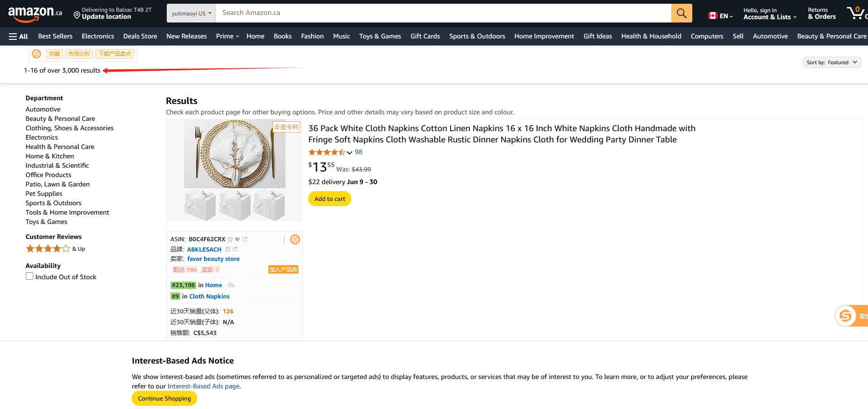The width and height of the screenshot is (868, 409).
Task: Click the share icon next to ABKLESACH brand
Action: coord(235,249)
